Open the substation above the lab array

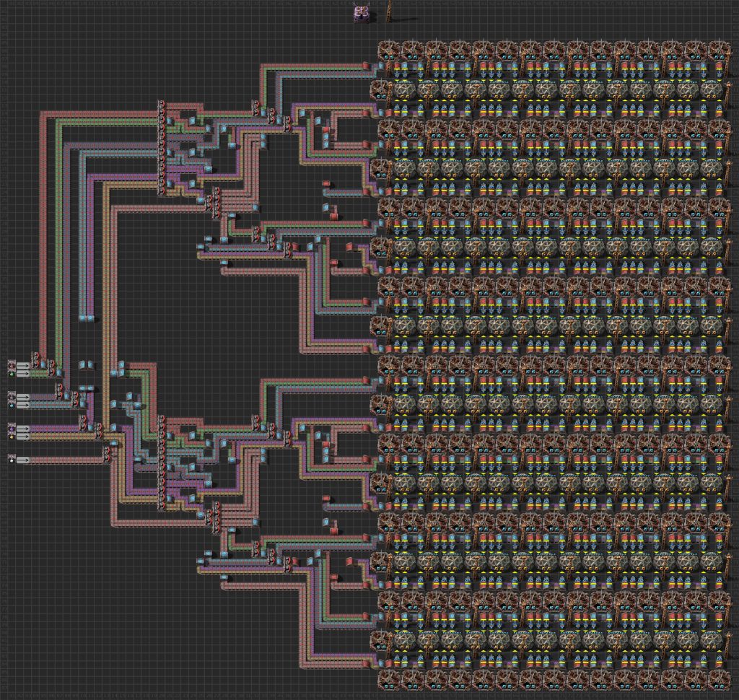pos(362,14)
